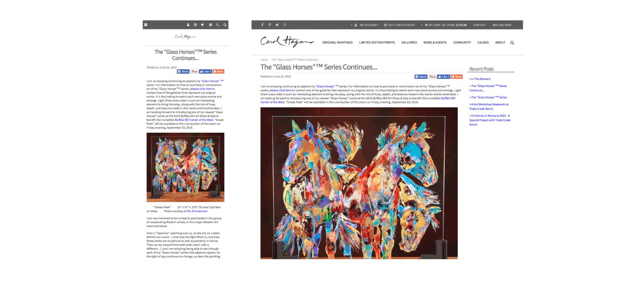Image resolution: width=644 pixels, height=303 pixels.
Task: Open the horse painting image in mobile view
Action: click(185, 167)
